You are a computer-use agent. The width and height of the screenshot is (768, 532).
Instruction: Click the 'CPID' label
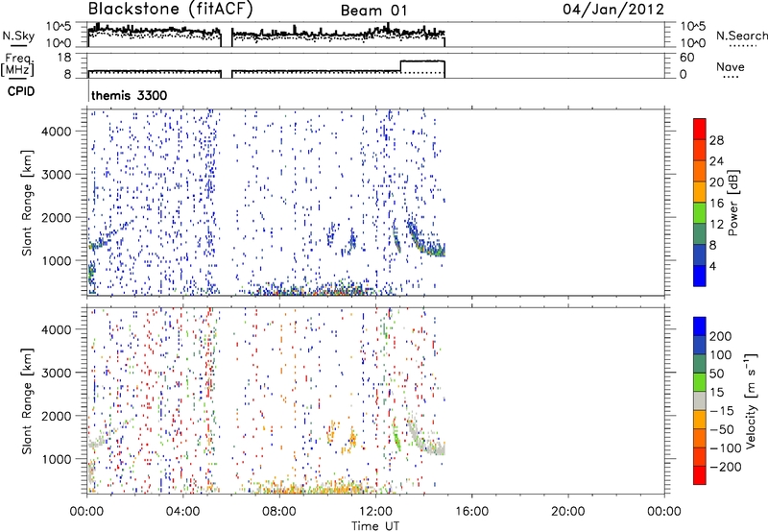click(21, 91)
